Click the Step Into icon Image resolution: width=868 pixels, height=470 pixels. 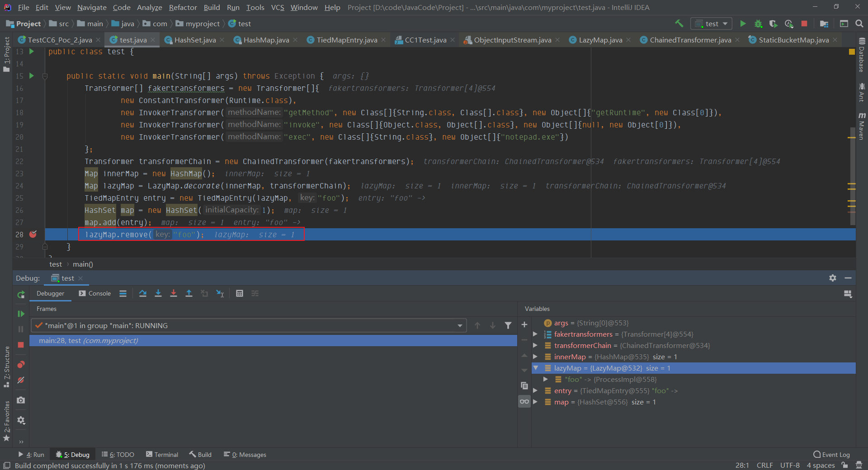(x=158, y=293)
